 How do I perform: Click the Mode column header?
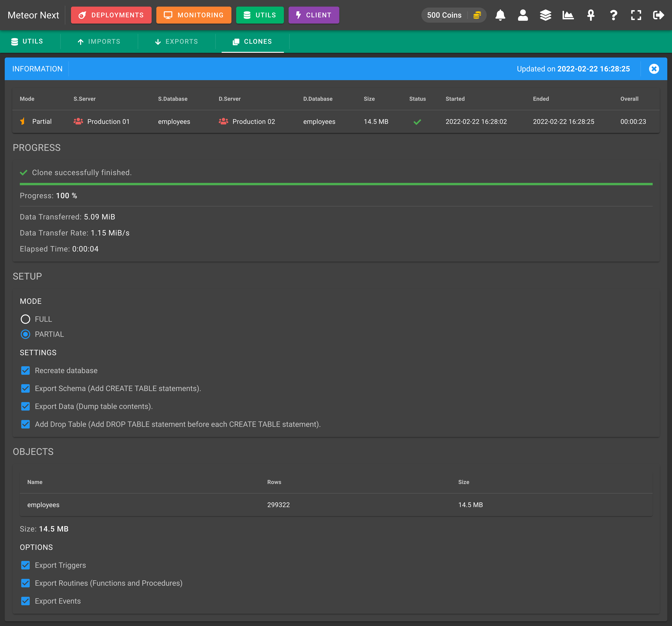click(27, 99)
